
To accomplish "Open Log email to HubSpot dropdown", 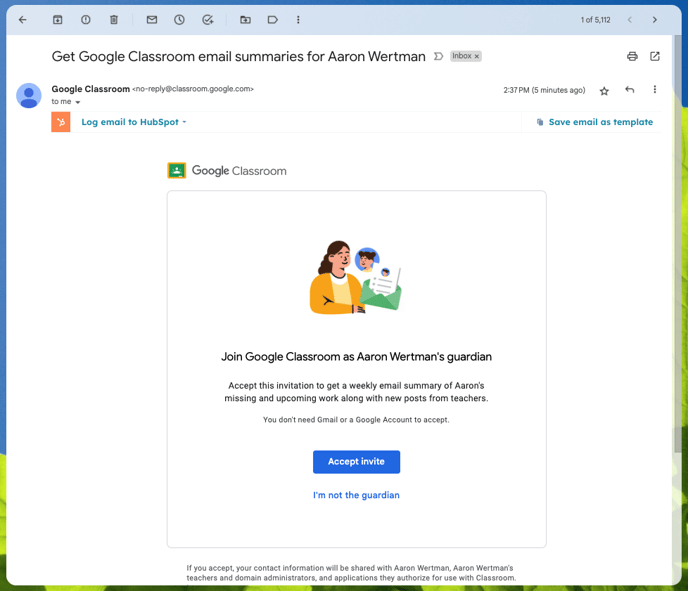I will coord(134,122).
